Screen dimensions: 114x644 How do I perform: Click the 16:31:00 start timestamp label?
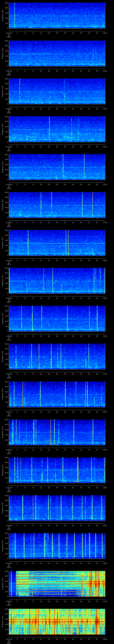pos(9,412)
